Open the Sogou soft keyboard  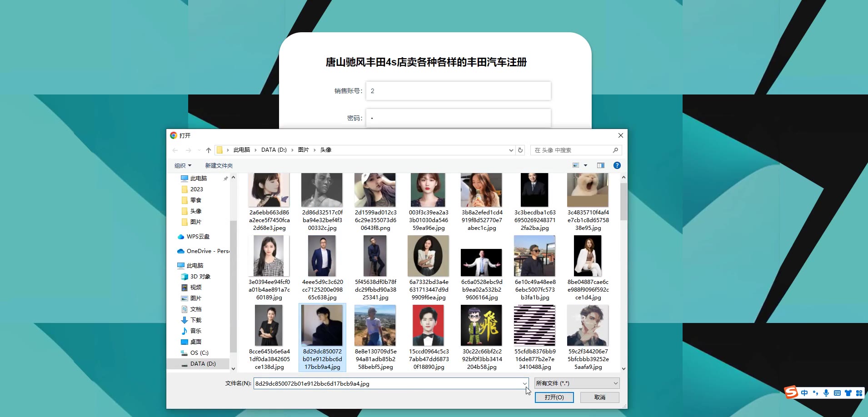[837, 393]
